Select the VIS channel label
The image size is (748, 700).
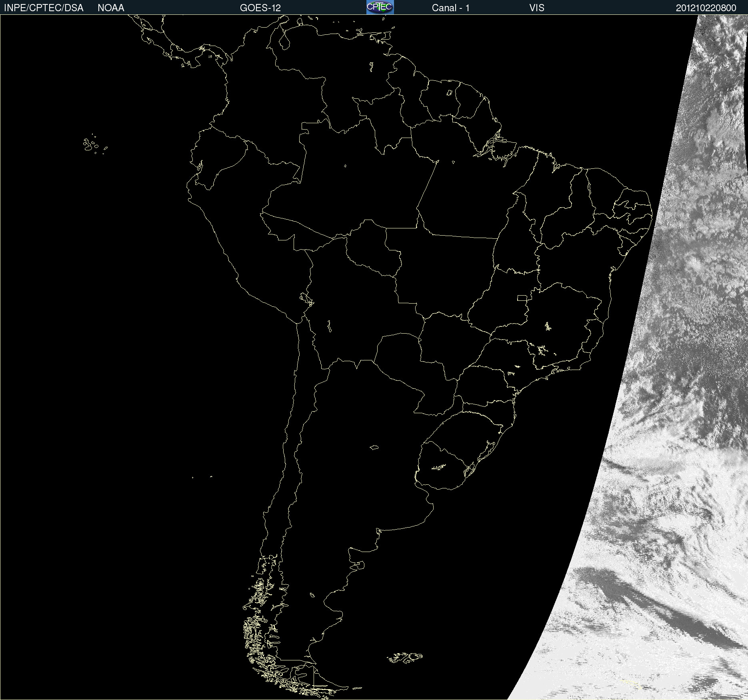click(x=537, y=8)
